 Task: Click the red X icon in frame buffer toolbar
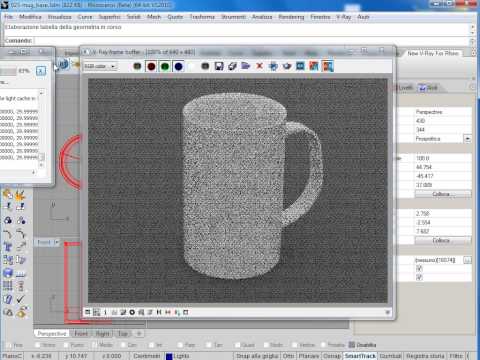click(x=259, y=66)
